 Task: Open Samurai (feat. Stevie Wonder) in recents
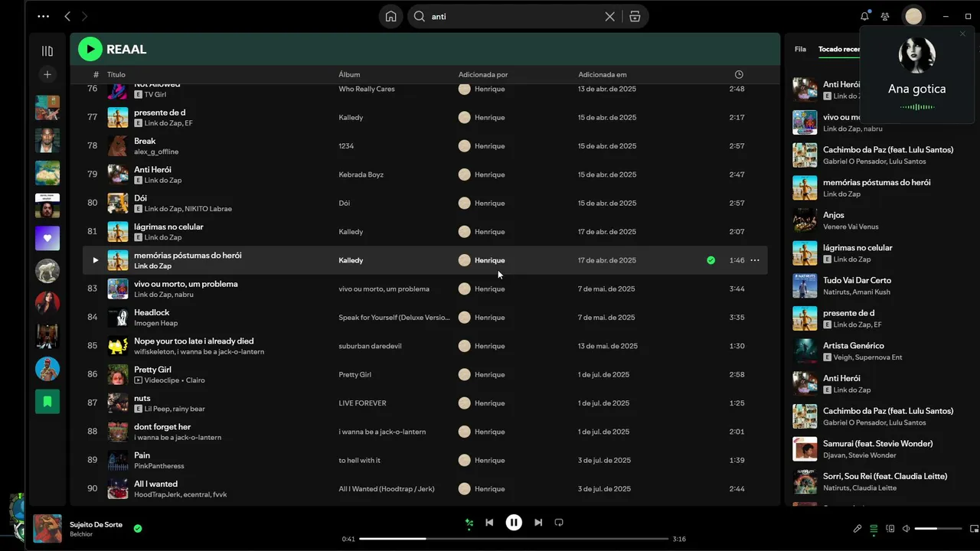coord(877,443)
